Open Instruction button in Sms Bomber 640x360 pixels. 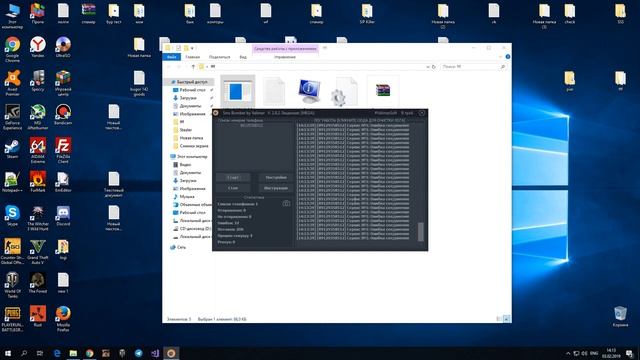276,188
